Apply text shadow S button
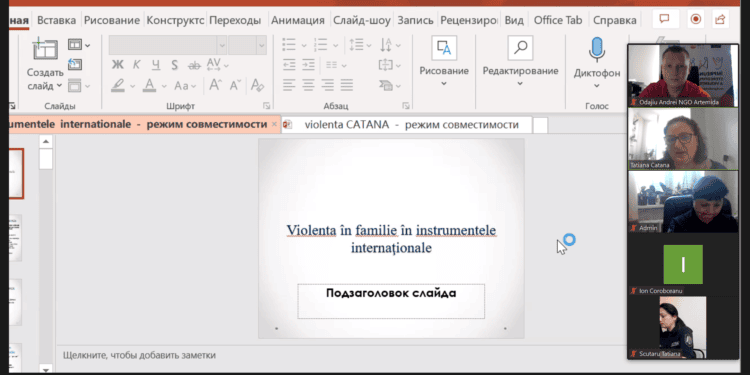The image size is (750, 375). (x=175, y=65)
